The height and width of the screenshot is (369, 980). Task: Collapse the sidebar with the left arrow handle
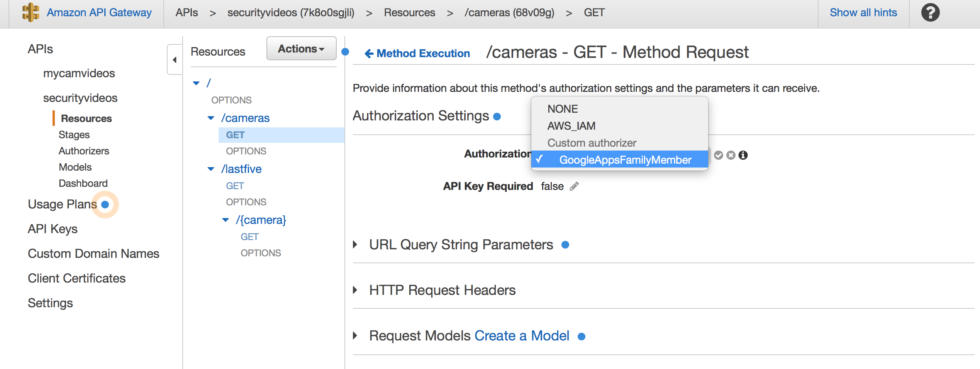175,60
